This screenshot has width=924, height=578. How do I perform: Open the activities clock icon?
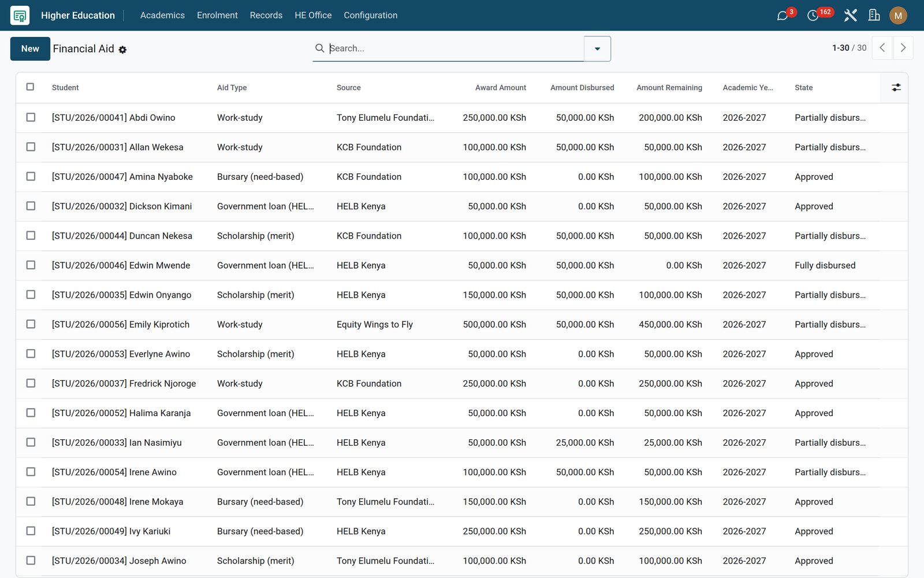tap(813, 16)
